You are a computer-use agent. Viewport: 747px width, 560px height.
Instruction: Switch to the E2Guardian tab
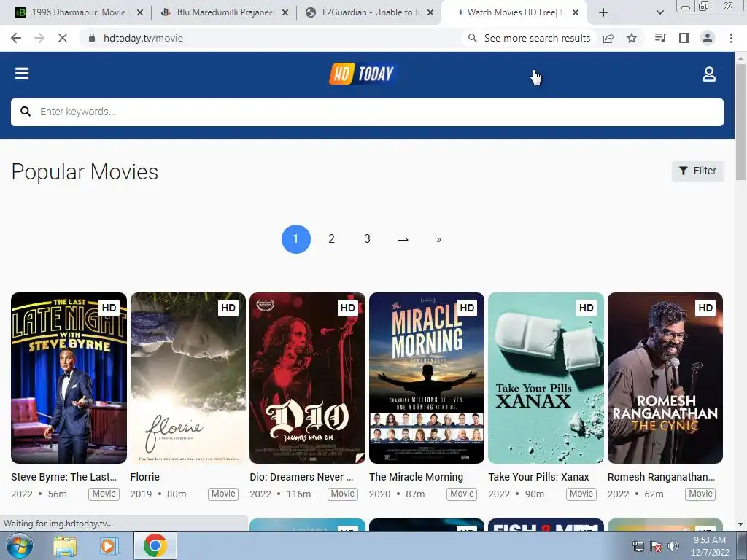tap(369, 12)
